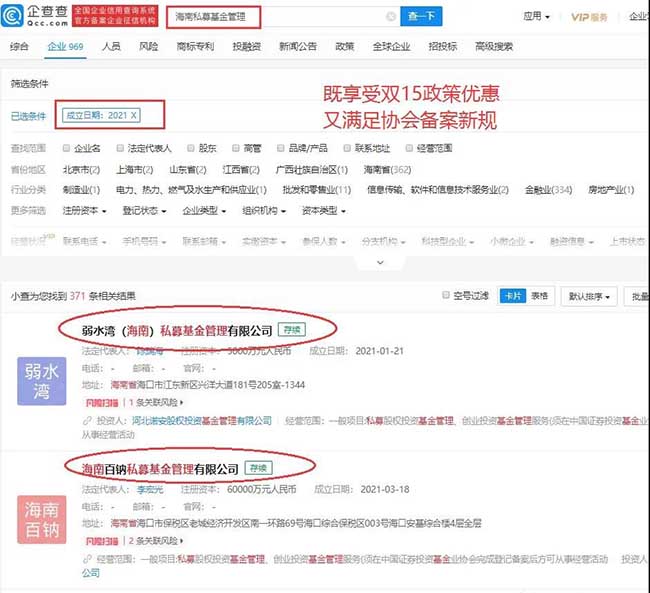Check the 经营范围 search scope checkbox

pyautogui.click(x=409, y=148)
